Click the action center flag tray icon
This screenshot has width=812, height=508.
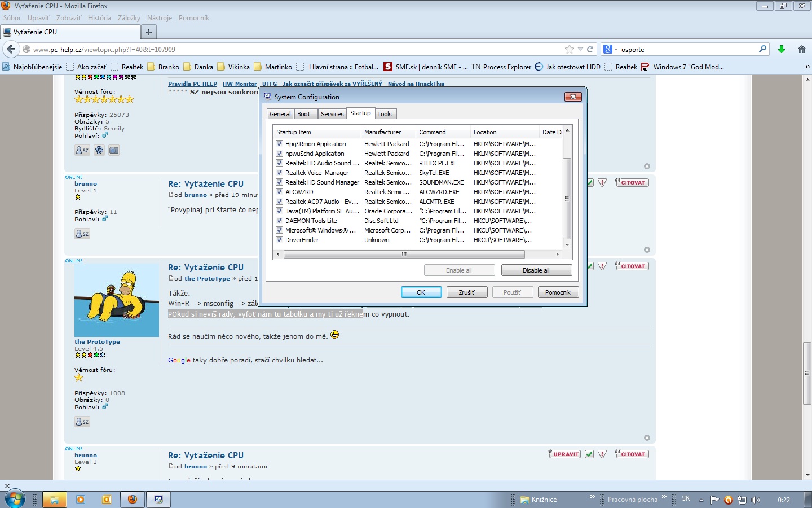[x=715, y=500]
